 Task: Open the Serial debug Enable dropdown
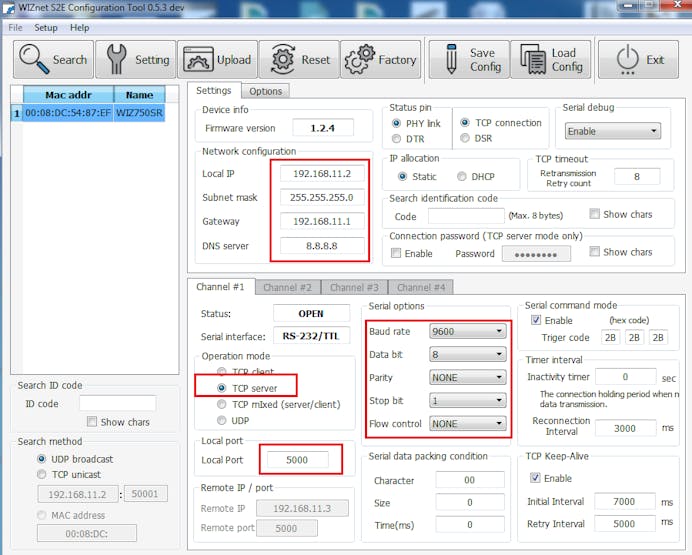click(x=613, y=131)
